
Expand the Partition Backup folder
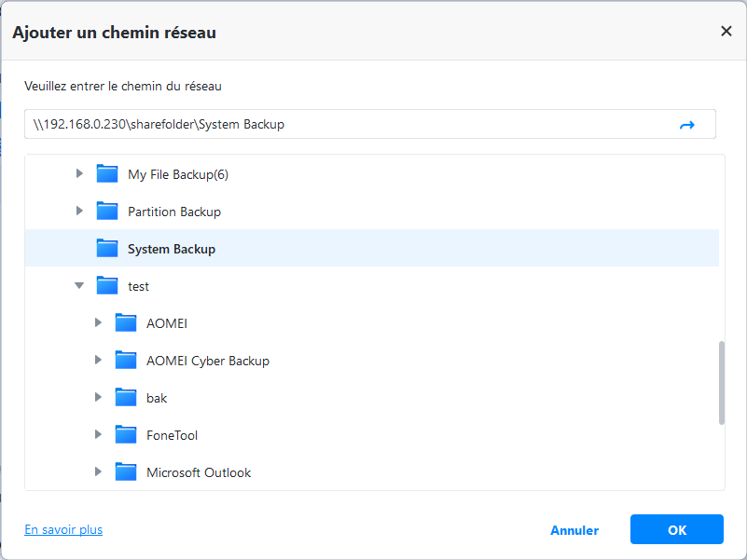(79, 211)
